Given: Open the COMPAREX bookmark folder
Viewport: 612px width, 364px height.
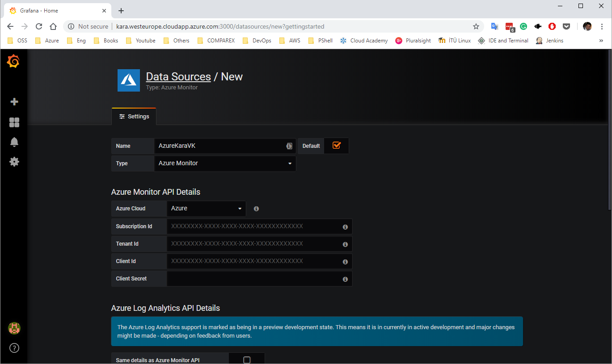Looking at the screenshot, I should pos(216,41).
